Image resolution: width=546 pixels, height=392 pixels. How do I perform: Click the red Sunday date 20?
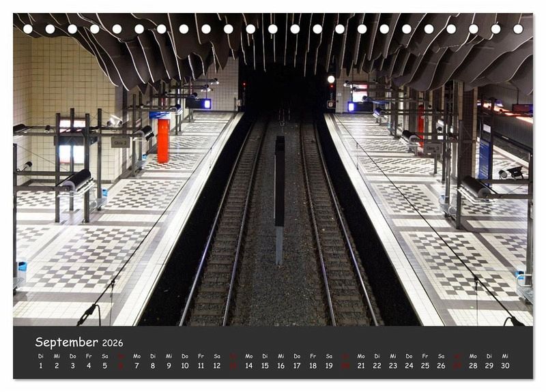[x=345, y=365]
